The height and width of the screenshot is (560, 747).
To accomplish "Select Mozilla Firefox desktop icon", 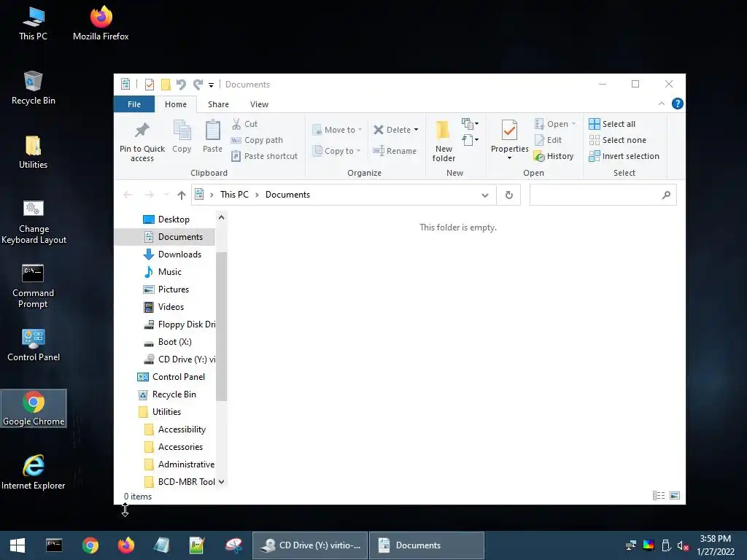I will (101, 23).
